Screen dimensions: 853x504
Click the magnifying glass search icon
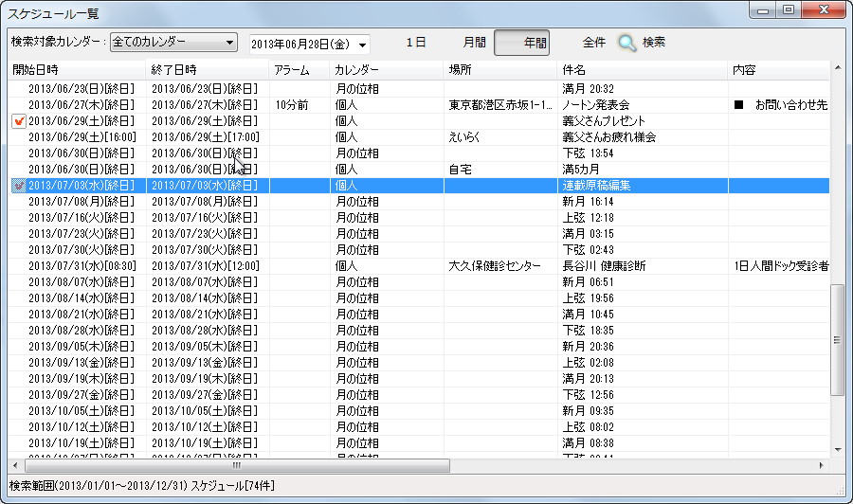[626, 43]
